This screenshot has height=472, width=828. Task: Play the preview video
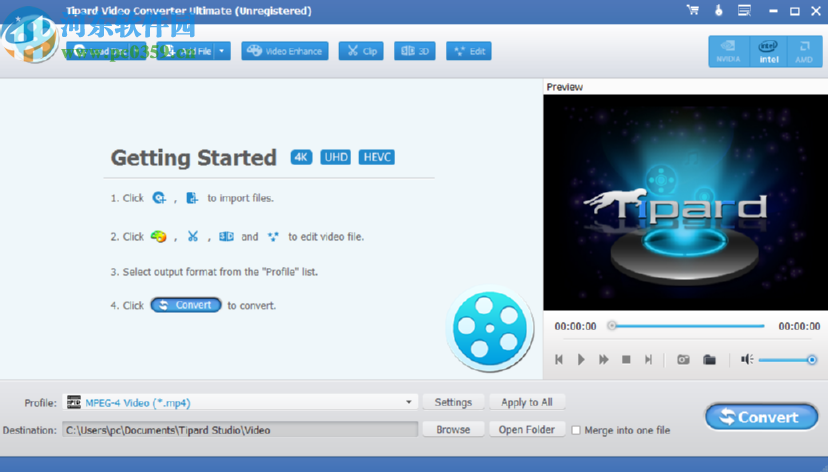[581, 360]
